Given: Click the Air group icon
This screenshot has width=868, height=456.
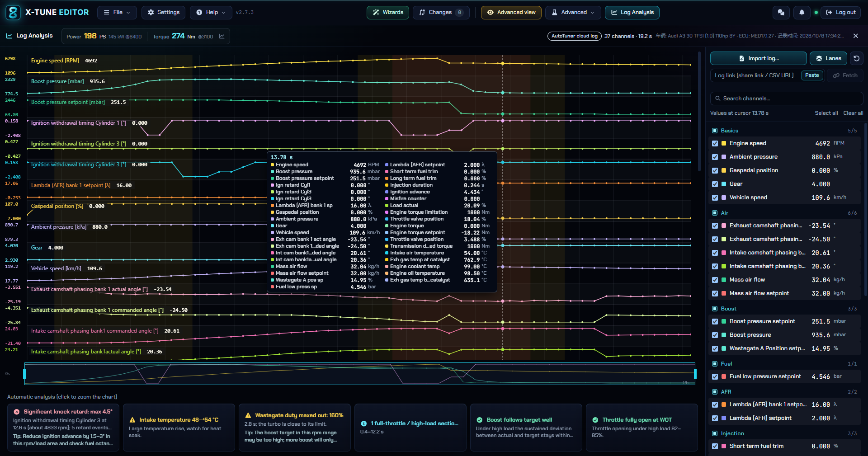Looking at the screenshot, I should click(x=715, y=213).
